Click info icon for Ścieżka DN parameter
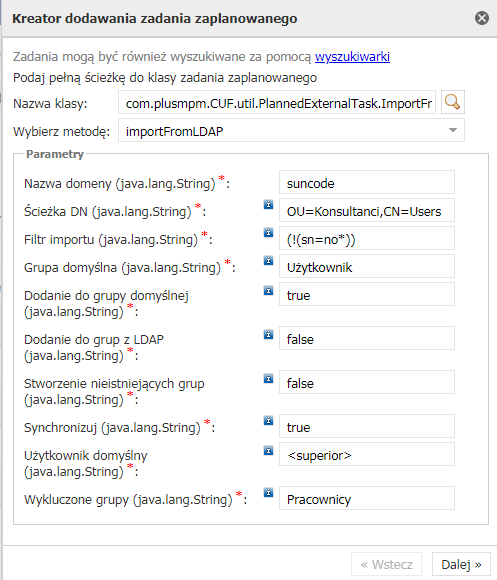 [x=268, y=204]
